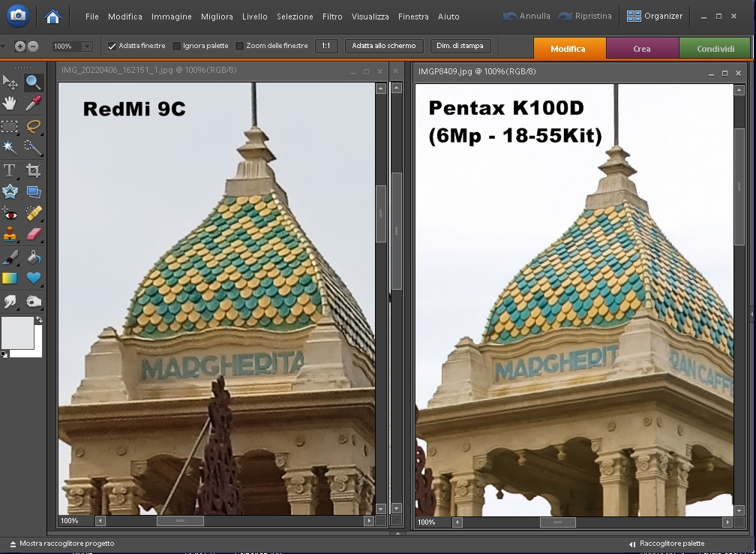Click Pentax window scroll right arrow
Viewport: 756px width, 554px height.
pyautogui.click(x=727, y=522)
